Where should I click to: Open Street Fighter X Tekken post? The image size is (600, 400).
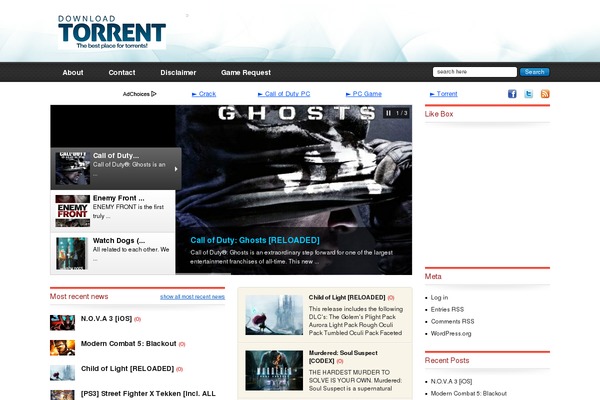pyautogui.click(x=148, y=393)
